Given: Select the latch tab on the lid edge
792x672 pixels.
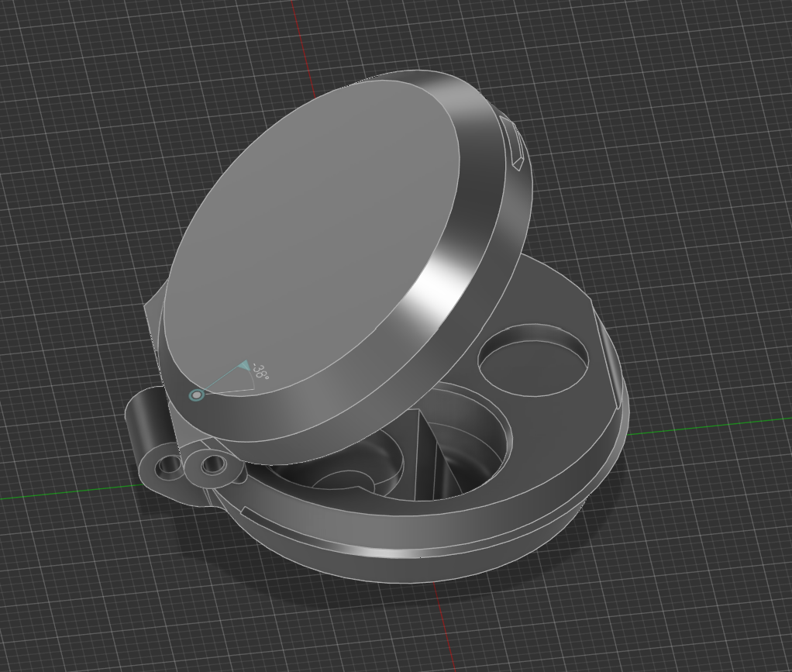Looking at the screenshot, I should [512, 143].
